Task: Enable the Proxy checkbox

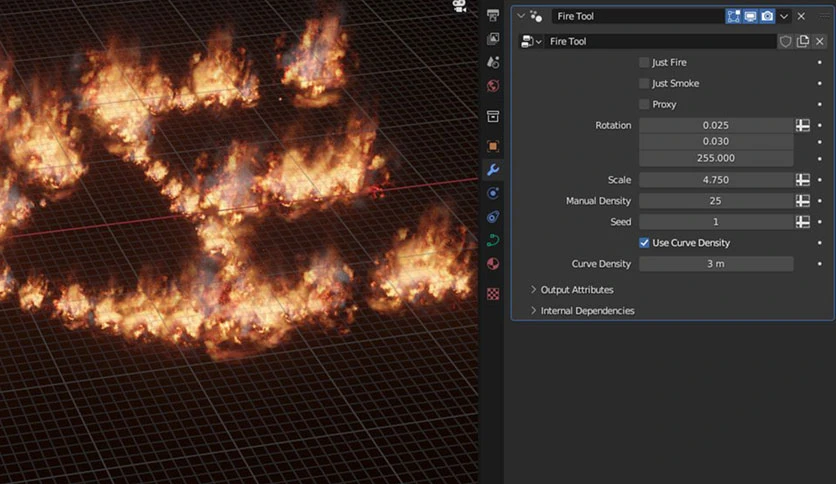Action: click(644, 104)
